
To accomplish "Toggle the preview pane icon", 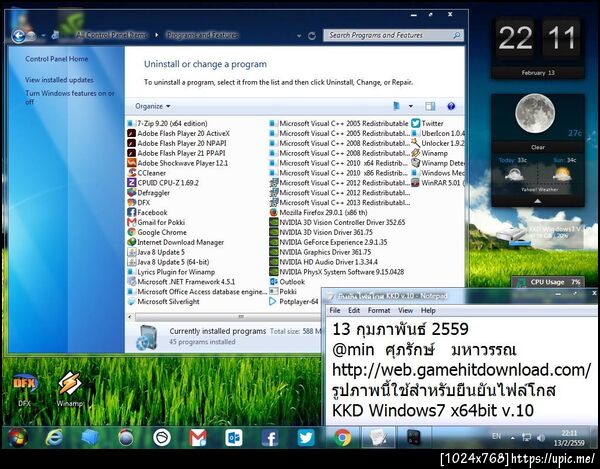I will pos(430,106).
